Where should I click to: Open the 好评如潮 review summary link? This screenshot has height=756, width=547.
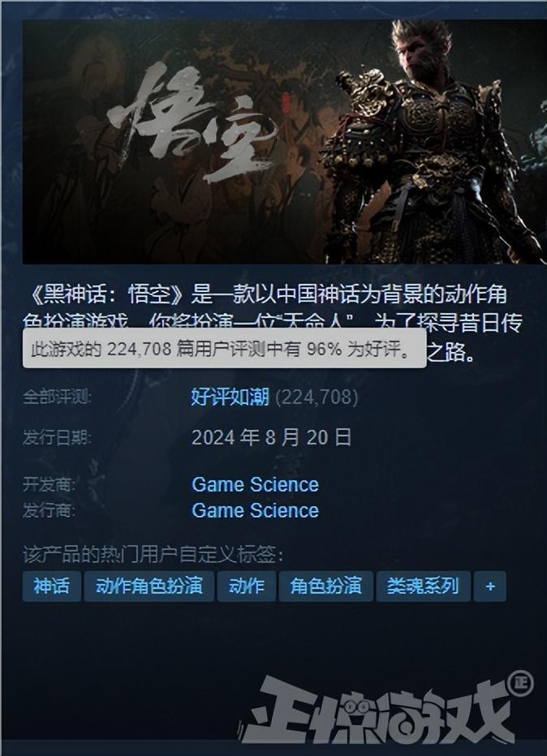pos(230,397)
